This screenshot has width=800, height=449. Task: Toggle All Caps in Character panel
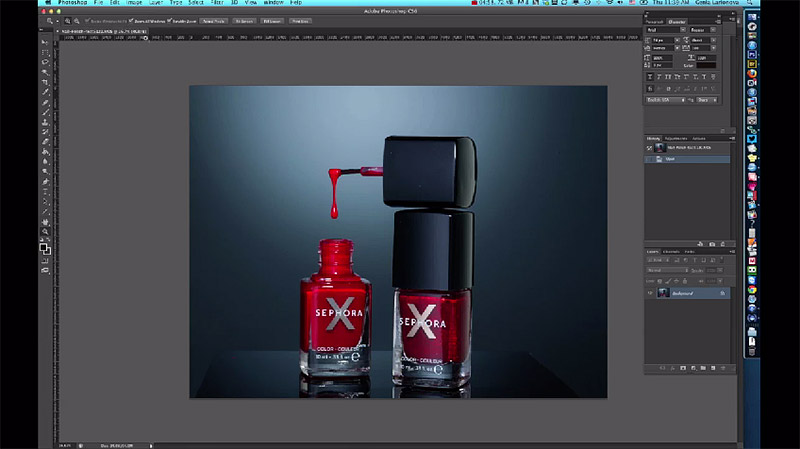668,77
